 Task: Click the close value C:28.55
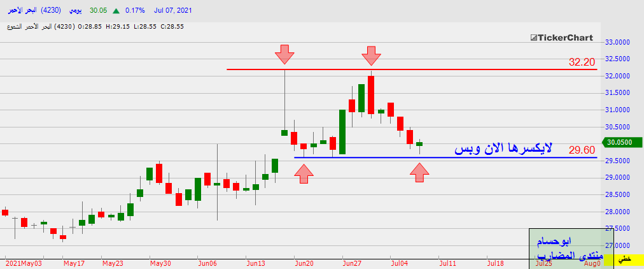(x=172, y=27)
